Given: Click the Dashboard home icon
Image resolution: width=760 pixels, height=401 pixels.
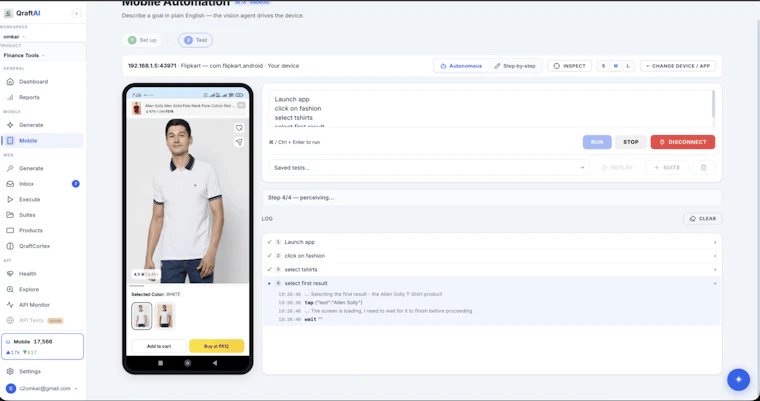Looking at the screenshot, I should pos(10,82).
